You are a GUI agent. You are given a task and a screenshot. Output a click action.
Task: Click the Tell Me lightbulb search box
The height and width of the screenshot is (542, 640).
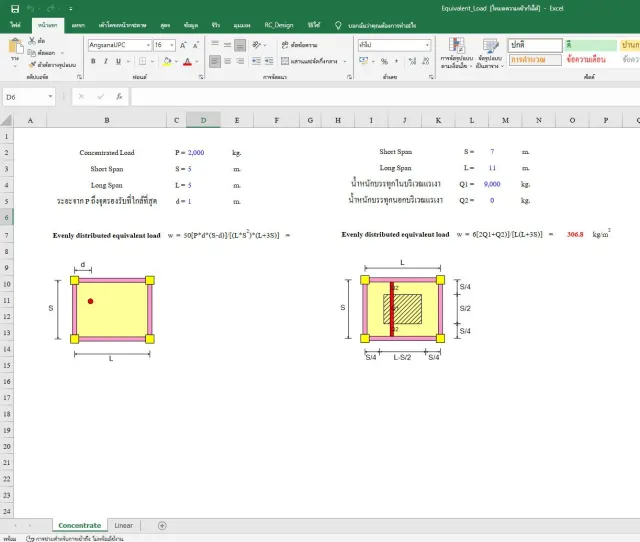pos(376,26)
